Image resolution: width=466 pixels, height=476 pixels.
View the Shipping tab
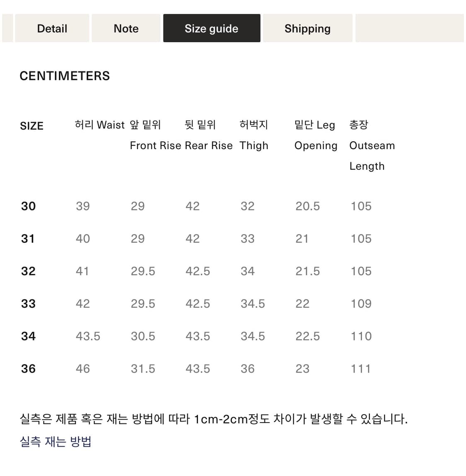point(307,28)
